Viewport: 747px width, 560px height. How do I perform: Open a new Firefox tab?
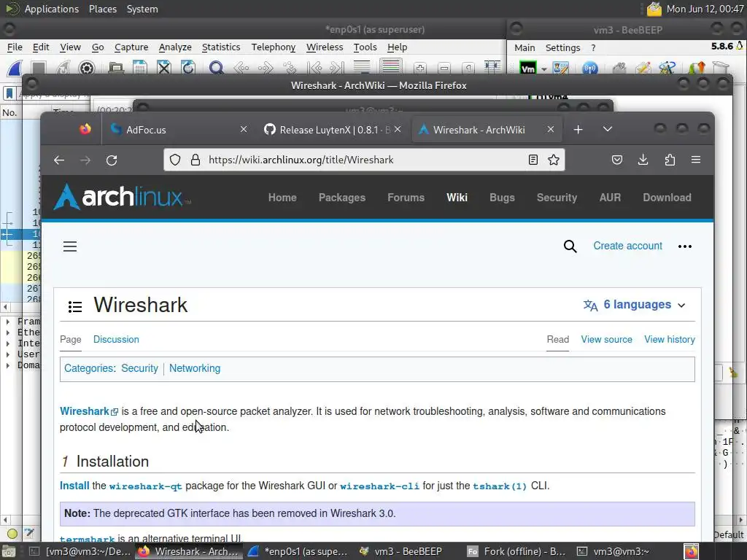578,130
